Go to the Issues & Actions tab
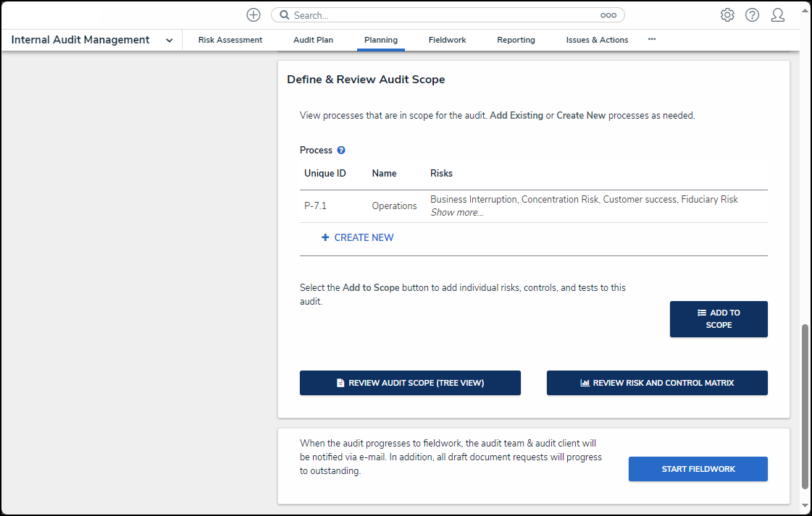 [597, 40]
